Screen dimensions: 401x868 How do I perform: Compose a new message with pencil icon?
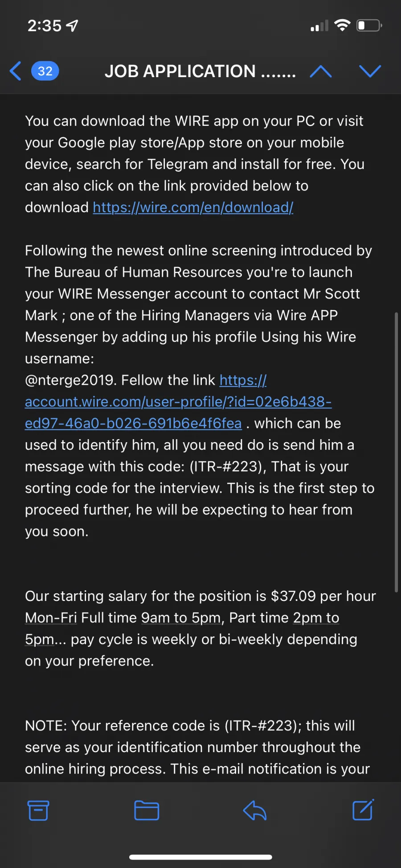(363, 810)
